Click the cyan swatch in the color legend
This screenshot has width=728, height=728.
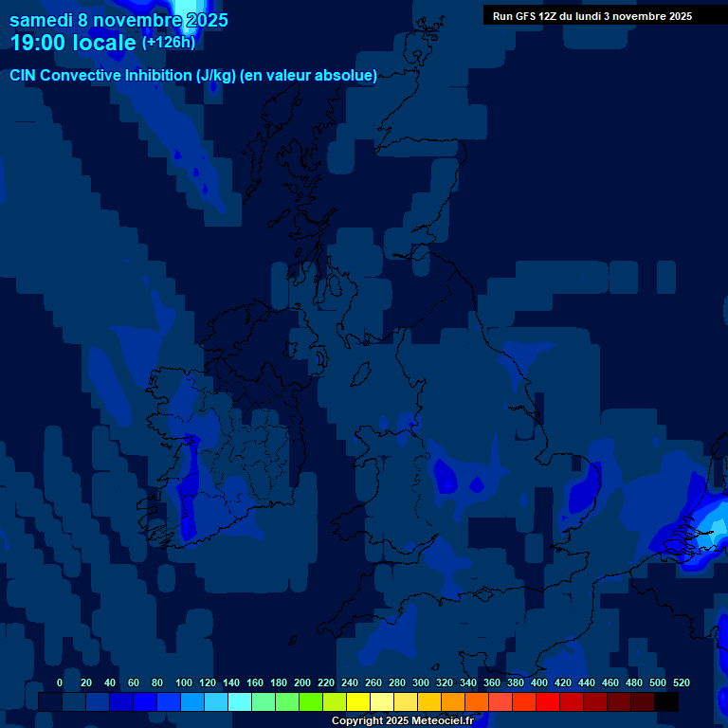click(240, 702)
